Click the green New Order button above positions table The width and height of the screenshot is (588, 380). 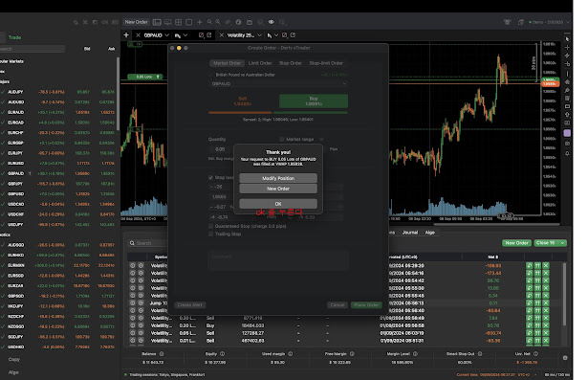click(516, 243)
